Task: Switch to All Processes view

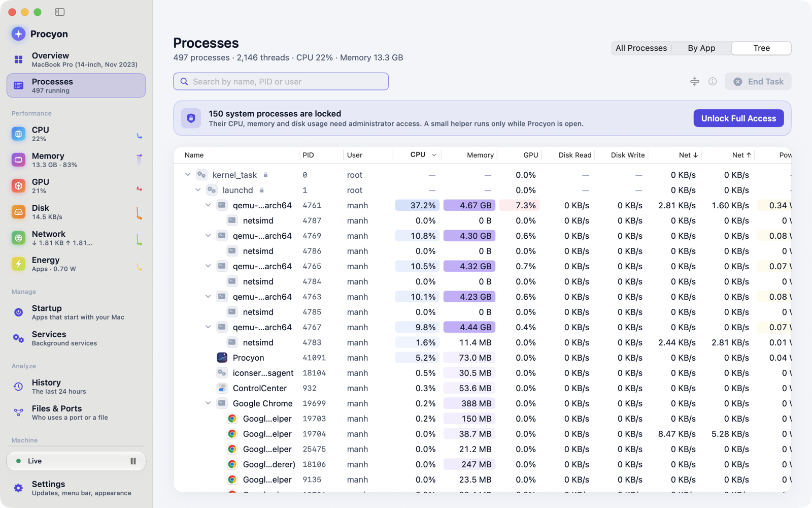Action: [x=641, y=48]
